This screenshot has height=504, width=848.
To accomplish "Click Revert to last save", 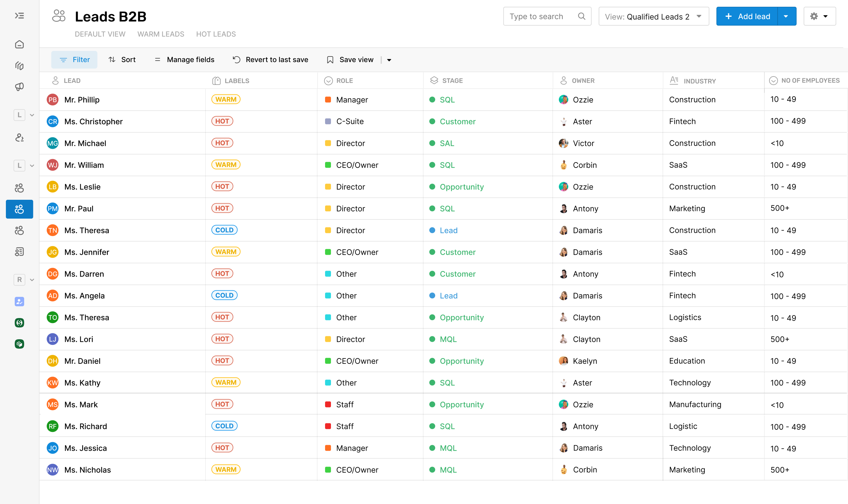I will (x=270, y=59).
